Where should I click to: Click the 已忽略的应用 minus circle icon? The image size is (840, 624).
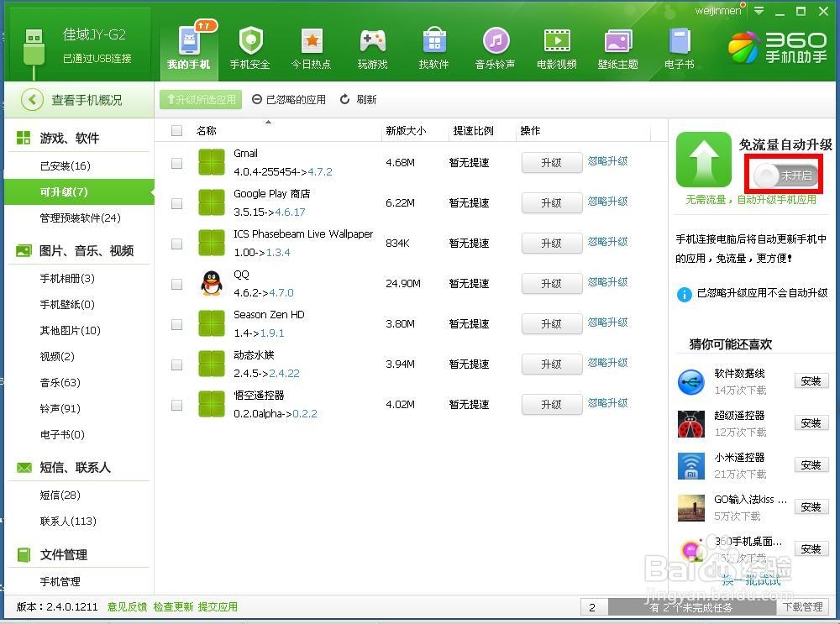(x=257, y=99)
